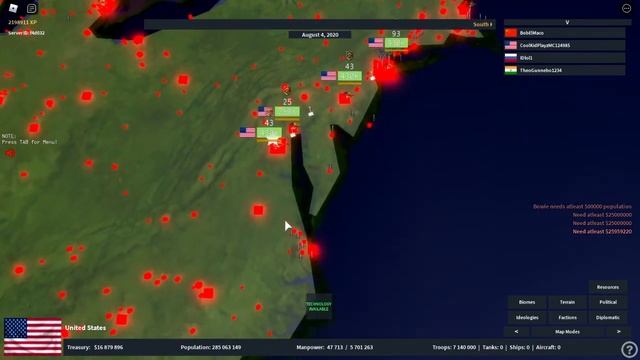Click the large United States flag thumbnail

[x=33, y=337]
